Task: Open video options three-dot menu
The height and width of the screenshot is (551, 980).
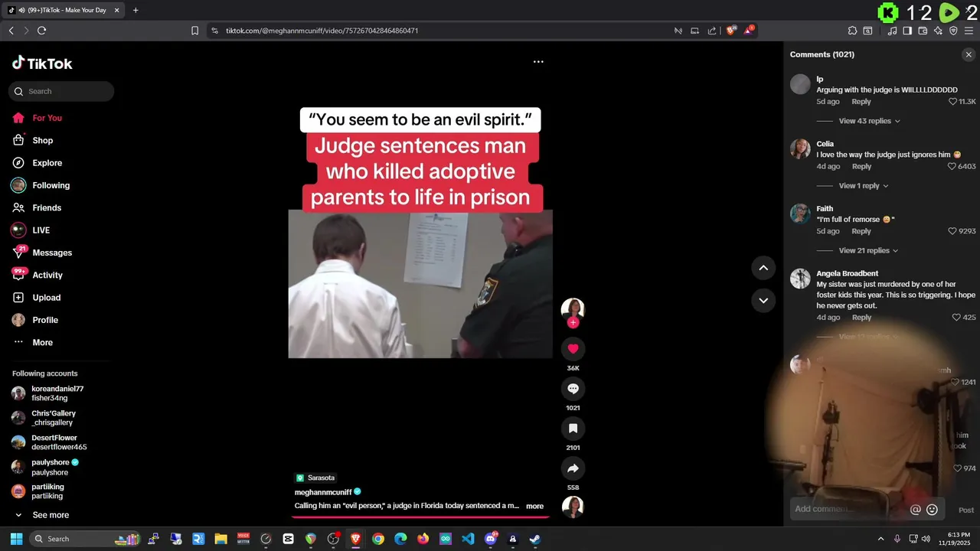Action: point(538,61)
